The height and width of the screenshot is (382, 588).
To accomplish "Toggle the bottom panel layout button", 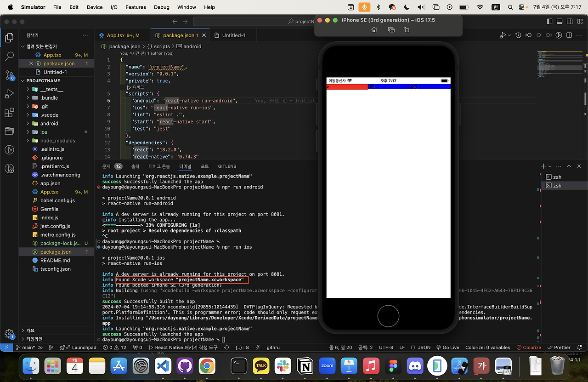I will pos(560,22).
